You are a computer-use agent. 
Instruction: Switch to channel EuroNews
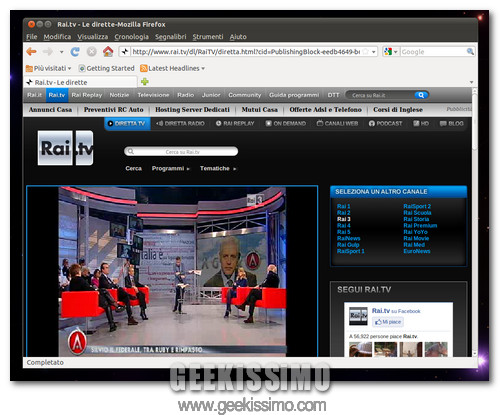click(x=417, y=251)
